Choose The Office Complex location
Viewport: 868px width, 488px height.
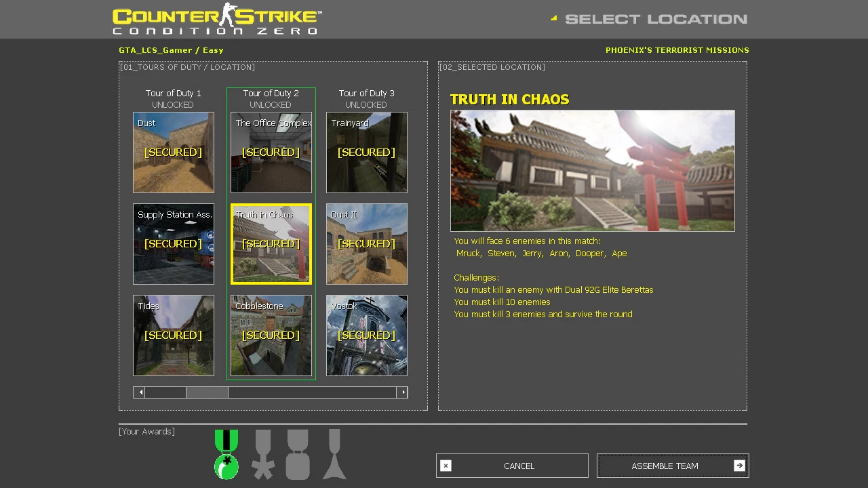(271, 152)
